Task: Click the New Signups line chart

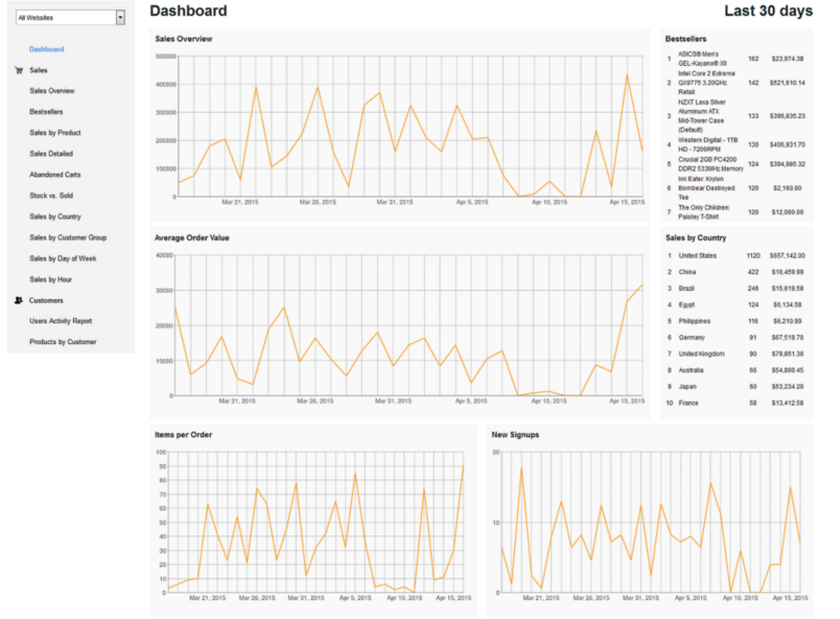Action: coord(651,522)
